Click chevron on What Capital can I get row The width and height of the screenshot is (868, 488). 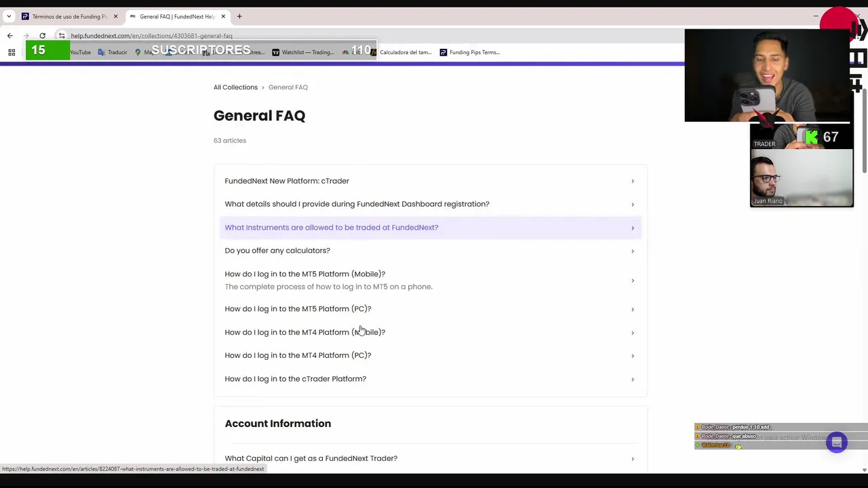click(633, 459)
